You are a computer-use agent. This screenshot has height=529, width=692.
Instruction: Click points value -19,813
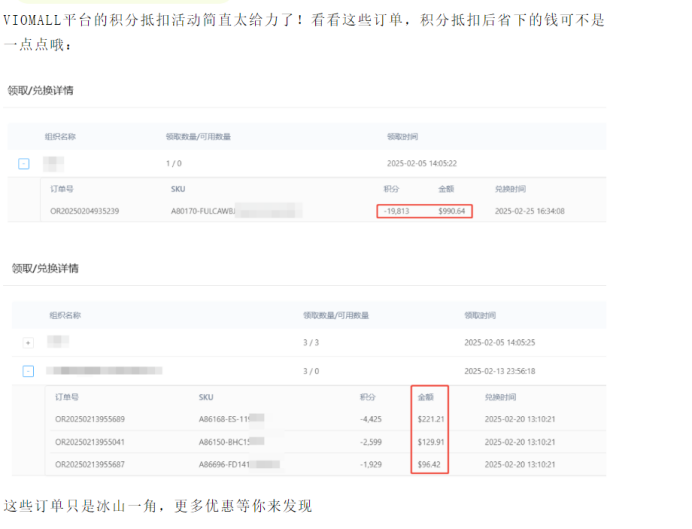396,211
